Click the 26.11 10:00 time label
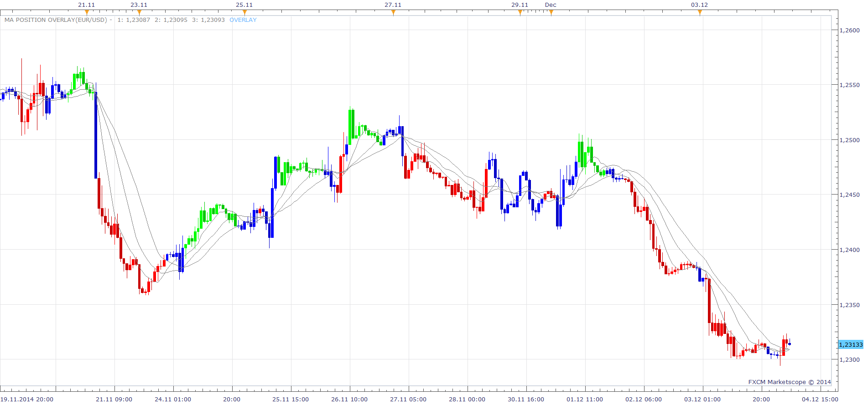This screenshot has width=868, height=405. (x=349, y=400)
